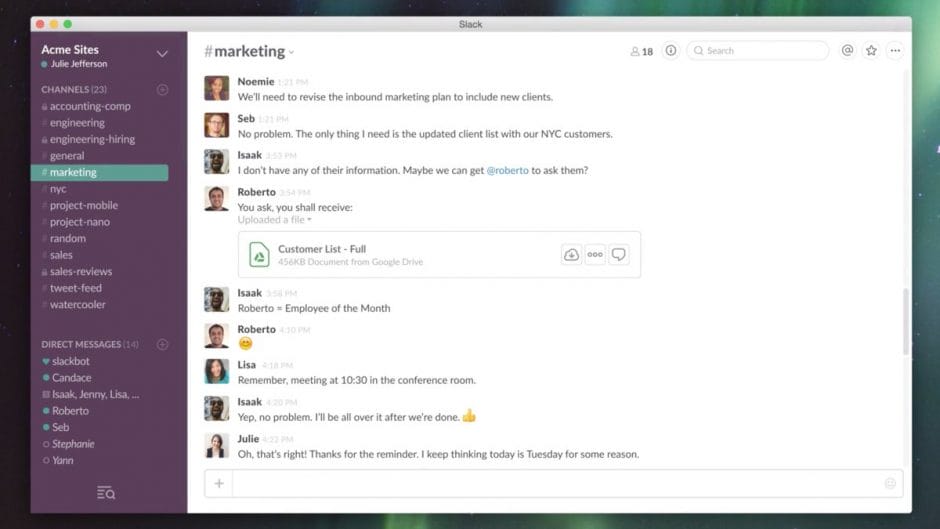Click Noemie's avatar

pos(216,88)
